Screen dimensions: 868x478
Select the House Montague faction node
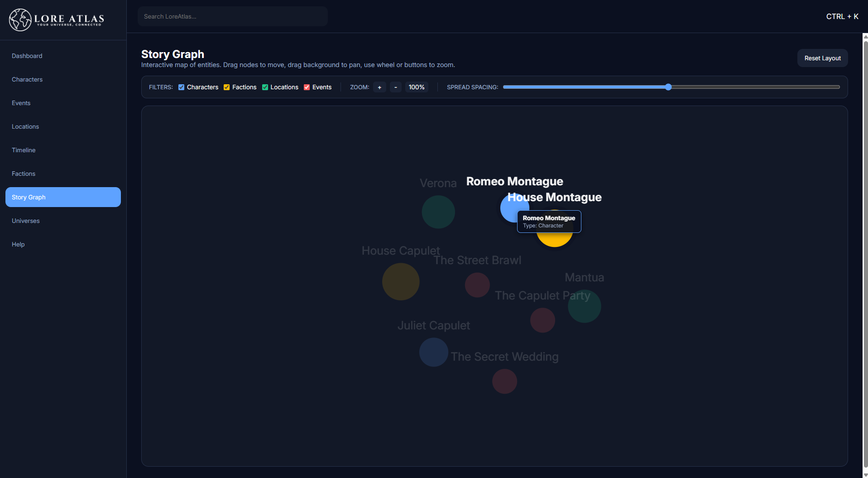554,240
